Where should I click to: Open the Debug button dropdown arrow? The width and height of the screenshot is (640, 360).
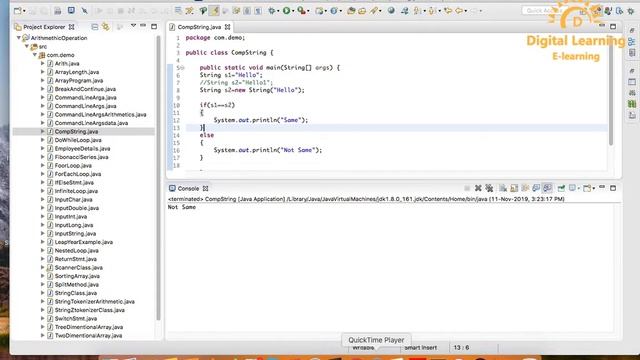[x=278, y=11]
